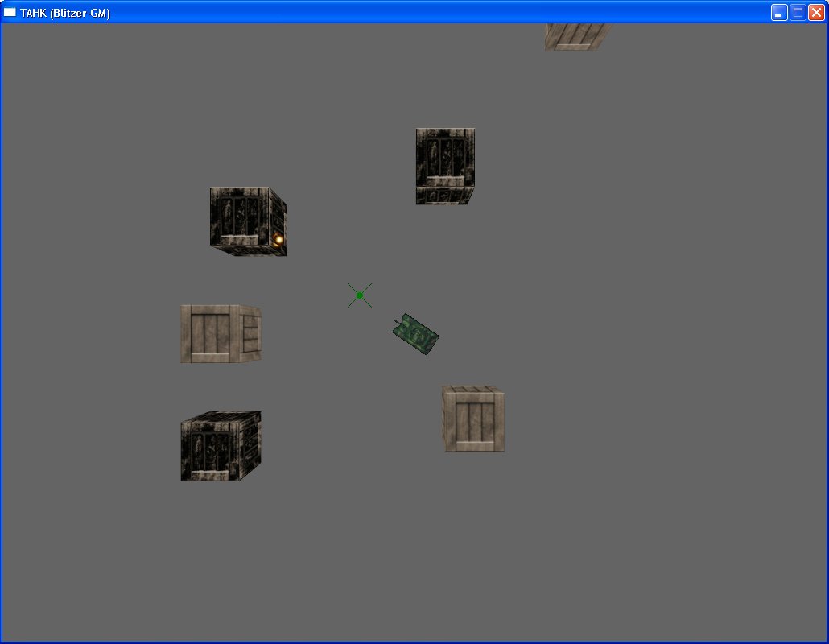Open the window system menu icon
The height and width of the screenshot is (644, 829).
[10, 12]
